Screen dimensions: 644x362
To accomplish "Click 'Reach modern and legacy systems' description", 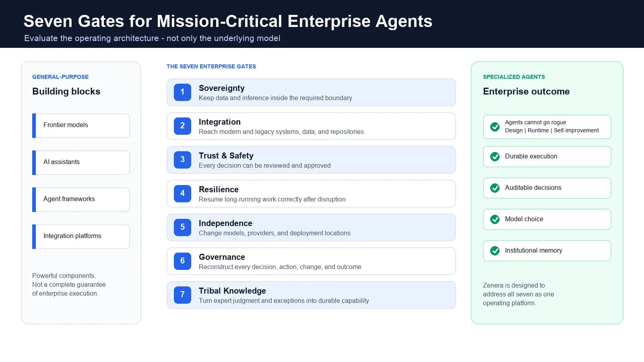I will tap(281, 132).
